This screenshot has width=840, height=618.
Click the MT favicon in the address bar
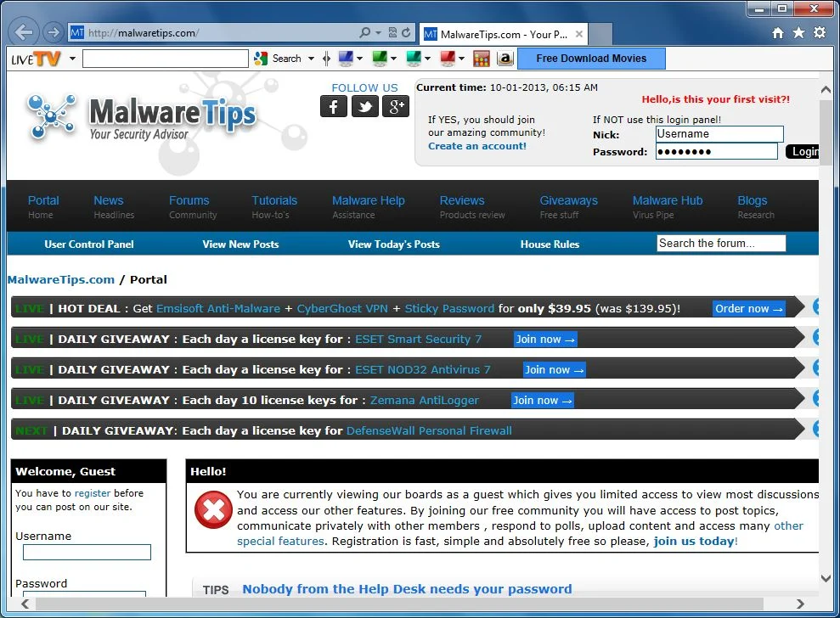click(x=77, y=32)
